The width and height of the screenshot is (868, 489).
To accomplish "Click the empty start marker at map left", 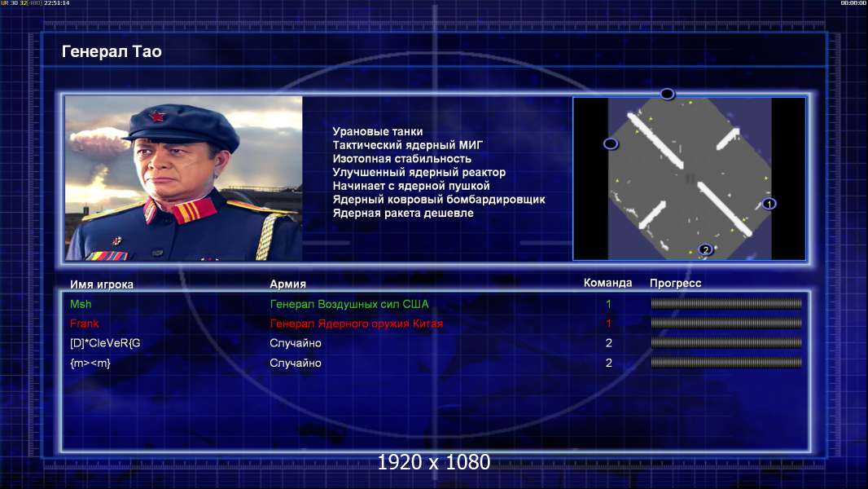I will pos(611,143).
